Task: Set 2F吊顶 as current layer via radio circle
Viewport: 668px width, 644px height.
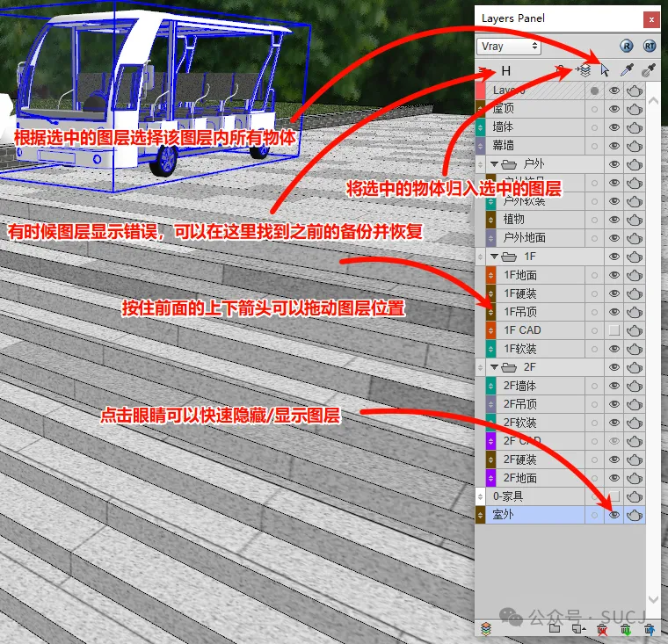Action: click(x=594, y=405)
